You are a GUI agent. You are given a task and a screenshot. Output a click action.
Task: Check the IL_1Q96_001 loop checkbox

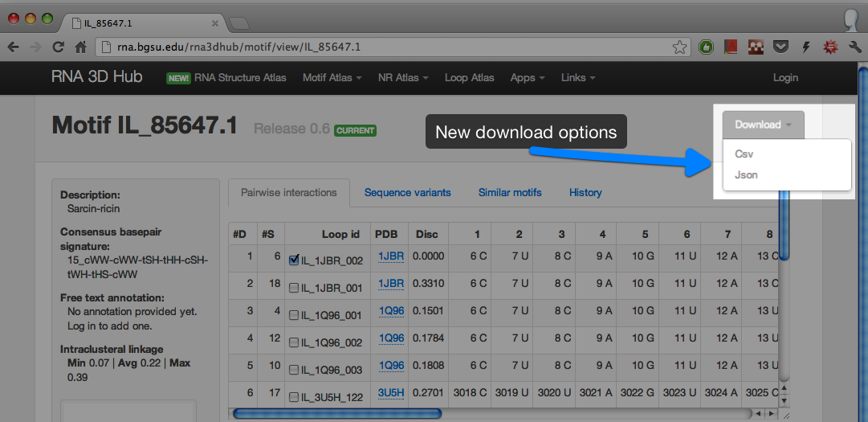point(294,314)
